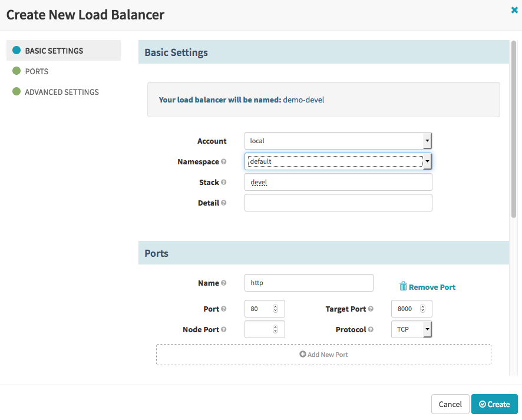The width and height of the screenshot is (522, 420).
Task: Click the green dot beside Advanced Settings
Action: click(x=16, y=91)
